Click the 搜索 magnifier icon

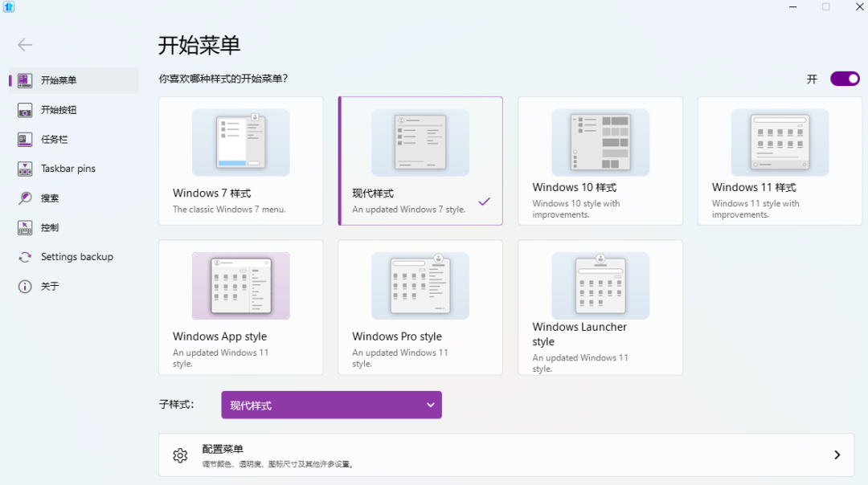(25, 198)
